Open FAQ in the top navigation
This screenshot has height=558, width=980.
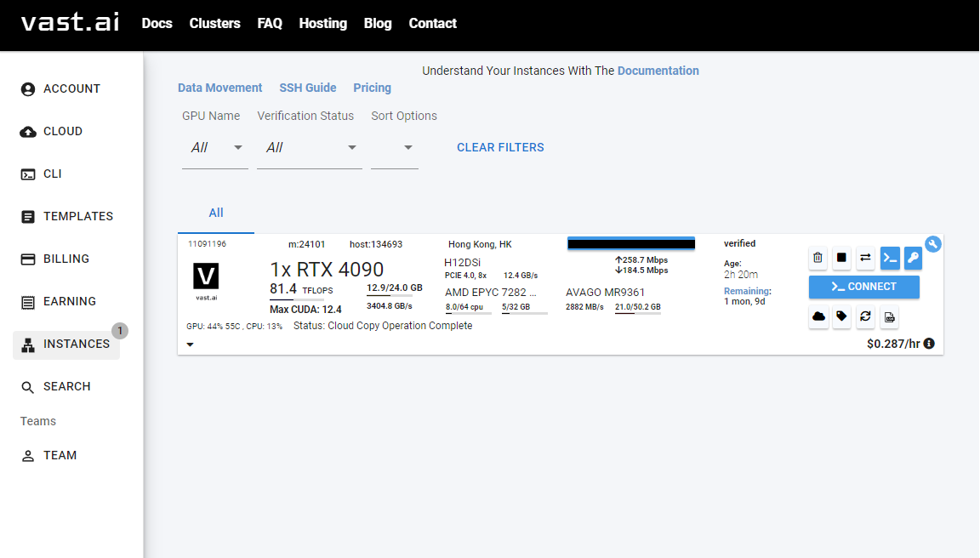[270, 23]
